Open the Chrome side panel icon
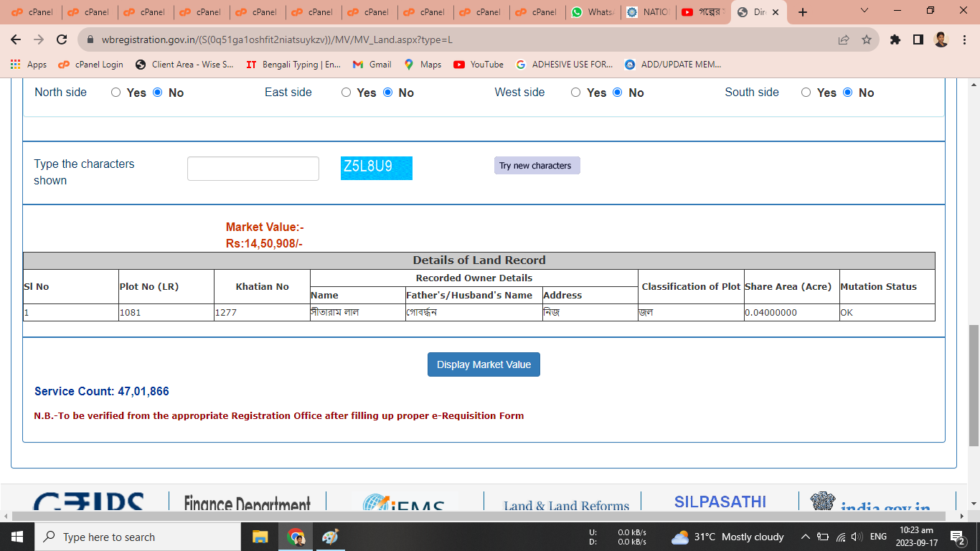The width and height of the screenshot is (980, 551). point(918,39)
